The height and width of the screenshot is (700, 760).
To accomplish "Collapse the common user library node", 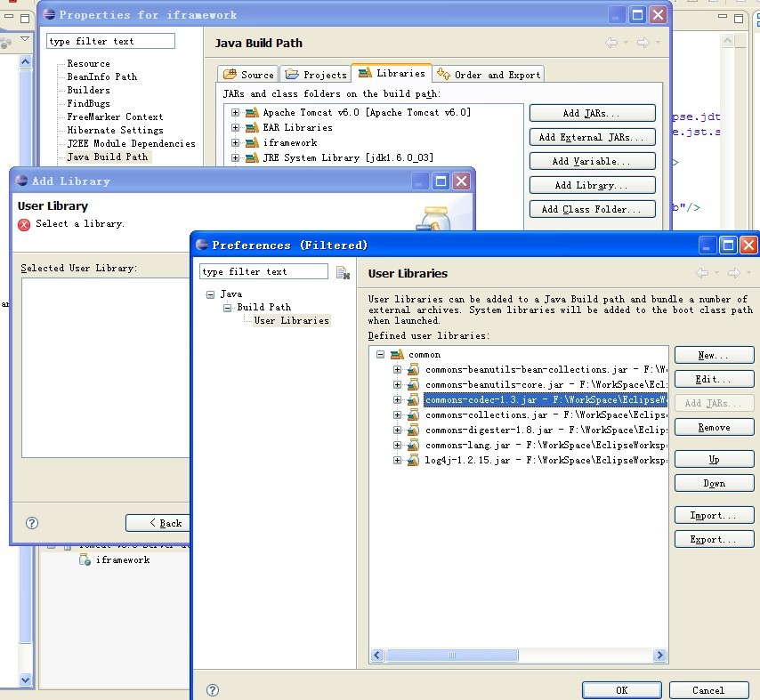I will (380, 355).
